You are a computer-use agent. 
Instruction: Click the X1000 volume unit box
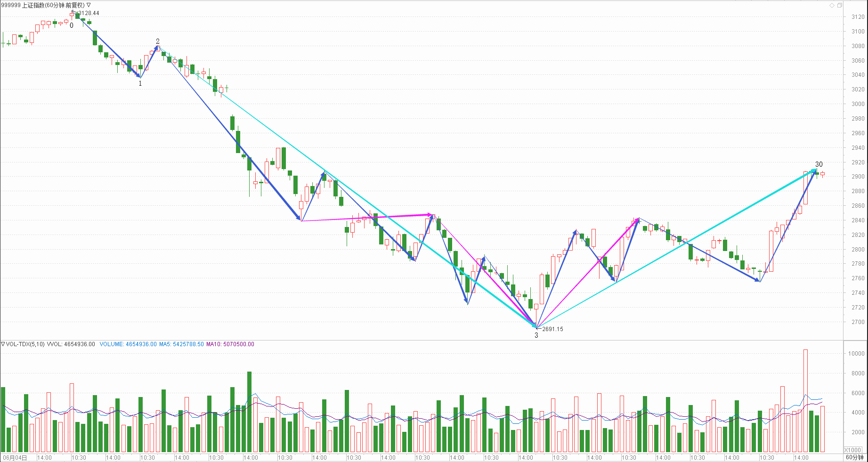point(852,450)
